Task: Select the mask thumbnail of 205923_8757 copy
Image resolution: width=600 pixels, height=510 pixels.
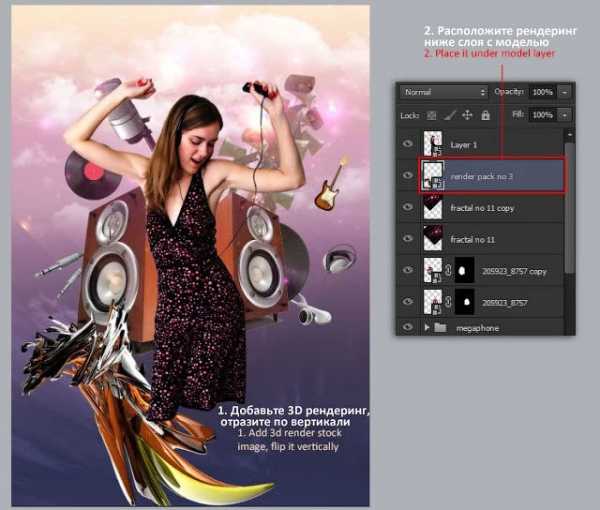Action: (x=464, y=270)
